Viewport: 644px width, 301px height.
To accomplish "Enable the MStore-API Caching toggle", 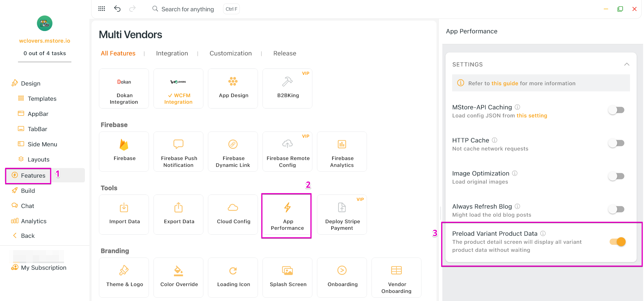I will coord(616,110).
